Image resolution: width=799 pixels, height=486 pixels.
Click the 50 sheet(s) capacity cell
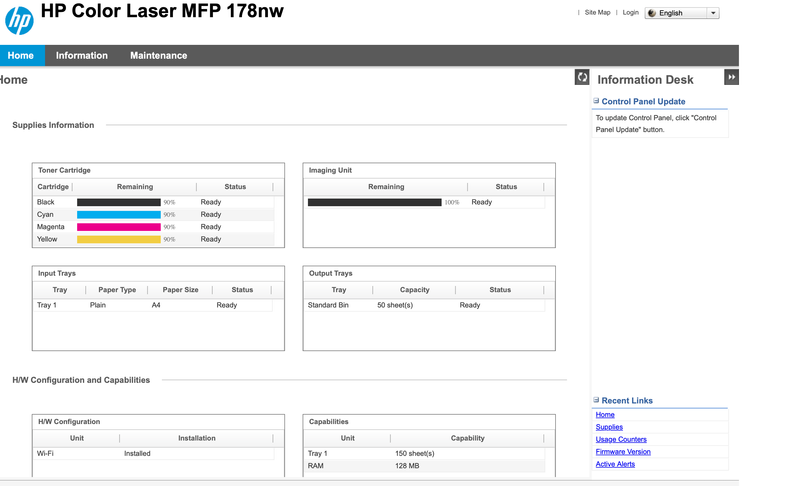[395, 305]
